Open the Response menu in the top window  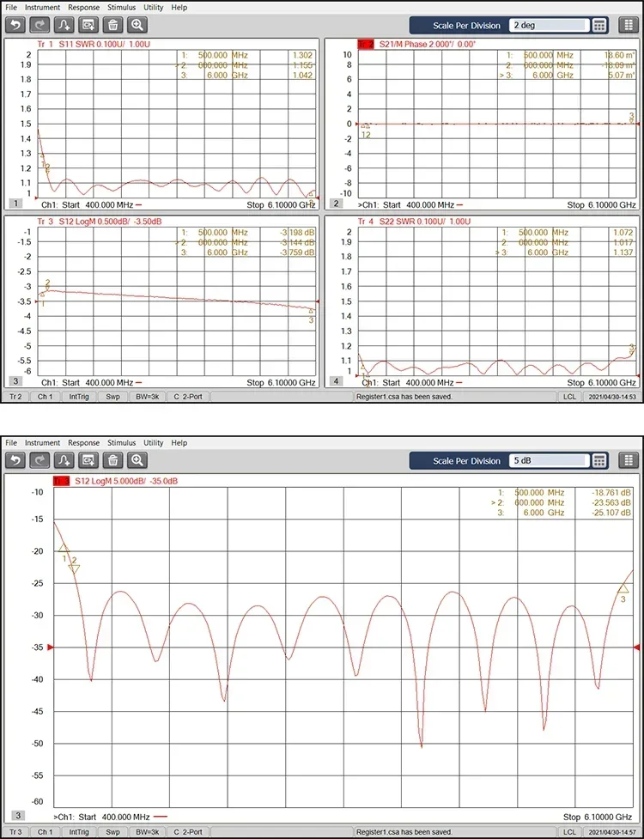(83, 8)
